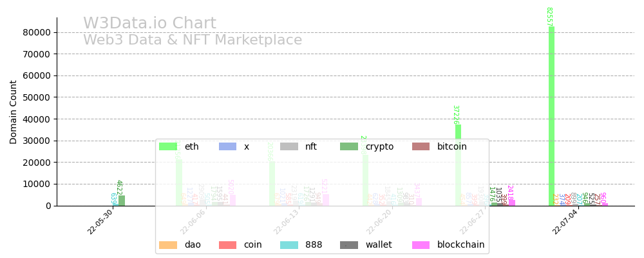Select the bitcoin legend swatch

tap(421, 146)
